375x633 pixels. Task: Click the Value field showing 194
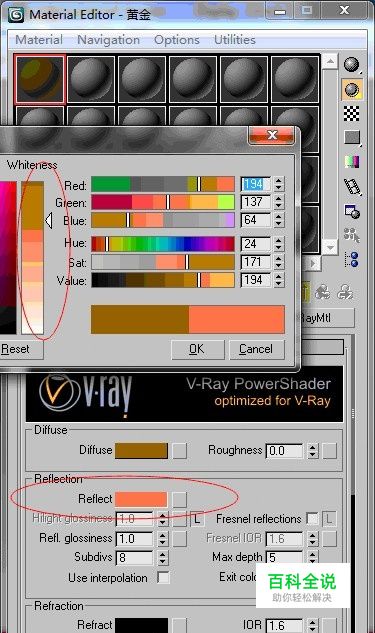pos(256,280)
